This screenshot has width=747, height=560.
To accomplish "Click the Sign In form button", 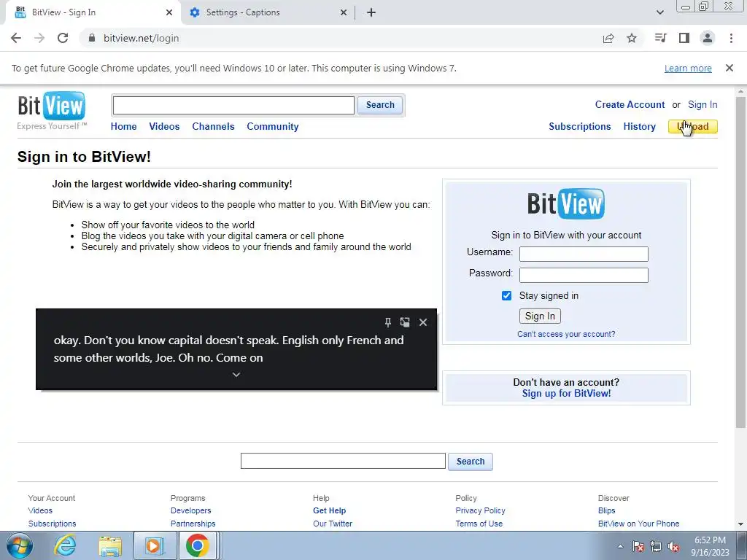I will pyautogui.click(x=540, y=316).
